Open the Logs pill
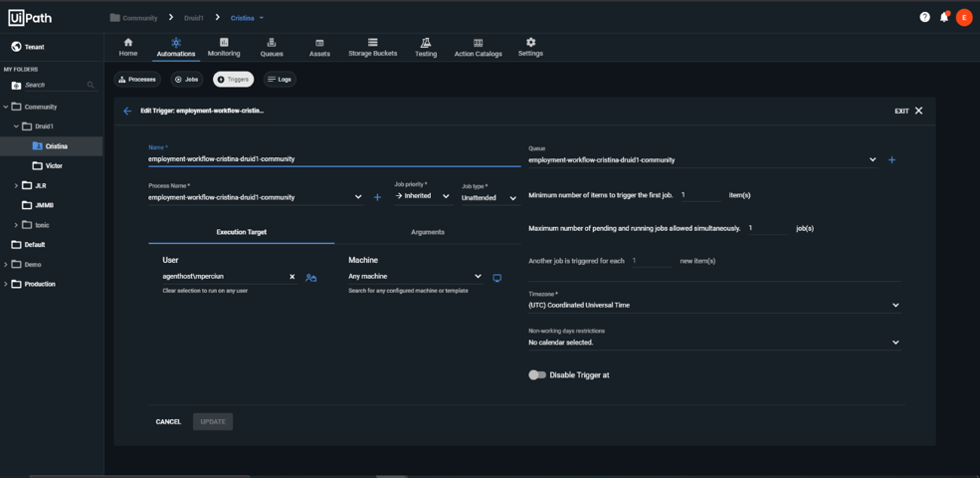 [x=280, y=80]
